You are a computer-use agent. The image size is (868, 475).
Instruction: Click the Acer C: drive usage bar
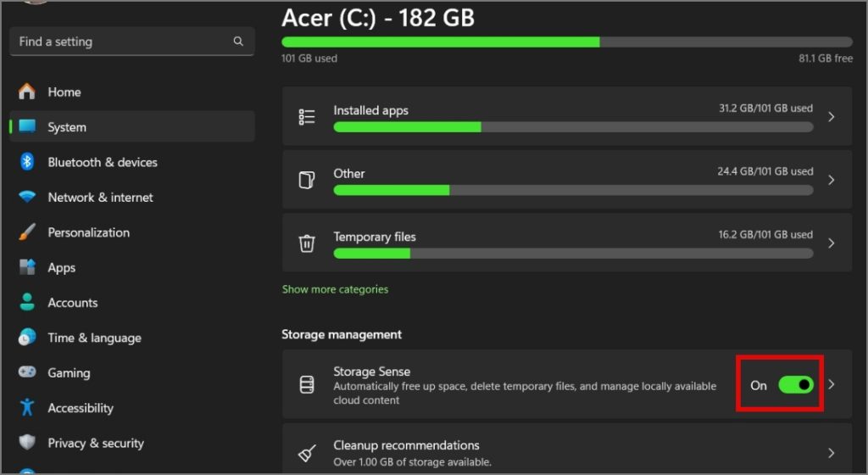(x=566, y=42)
